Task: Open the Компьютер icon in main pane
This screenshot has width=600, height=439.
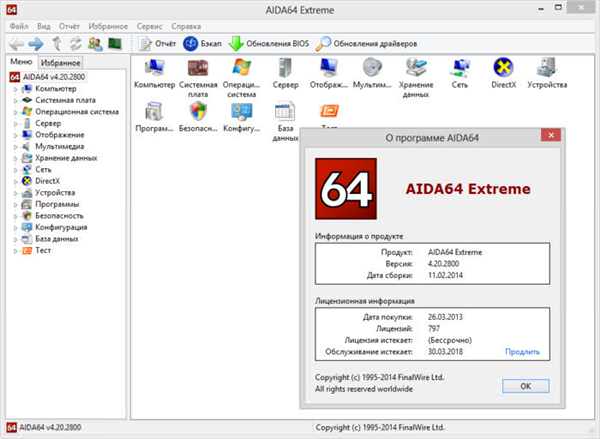Action: 155,73
